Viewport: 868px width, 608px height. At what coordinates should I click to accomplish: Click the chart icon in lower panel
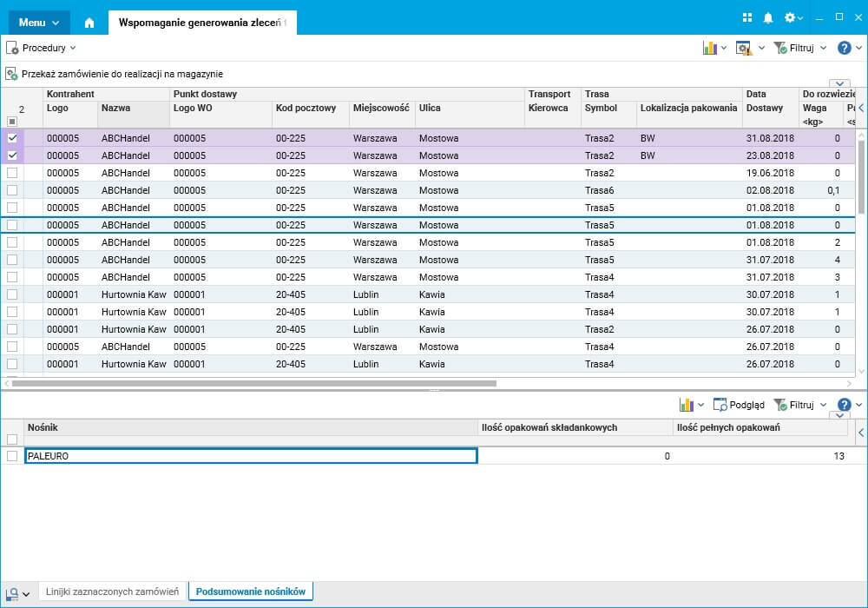click(x=687, y=405)
